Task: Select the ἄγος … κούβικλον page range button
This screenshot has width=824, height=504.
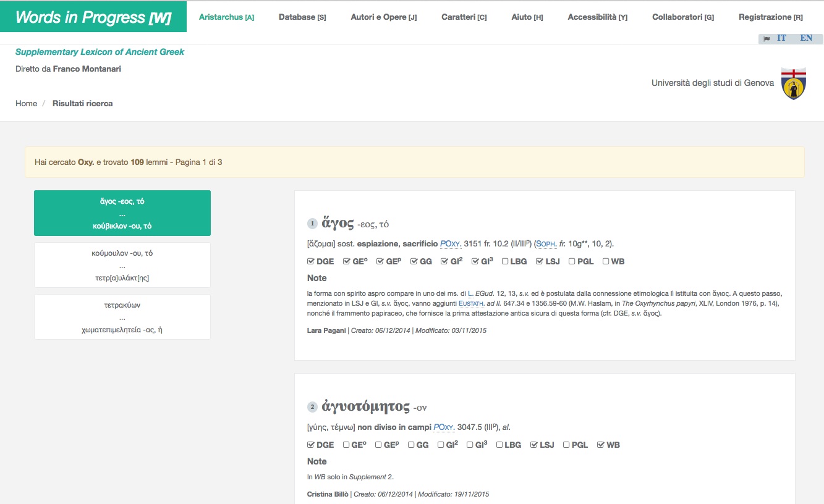Action: pyautogui.click(x=122, y=213)
